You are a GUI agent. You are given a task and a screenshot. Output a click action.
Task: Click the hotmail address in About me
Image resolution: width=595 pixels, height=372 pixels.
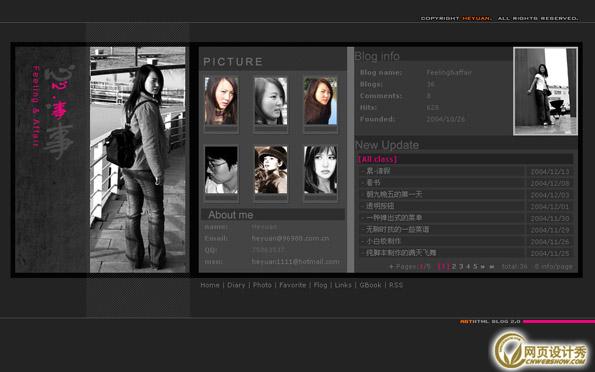295,262
